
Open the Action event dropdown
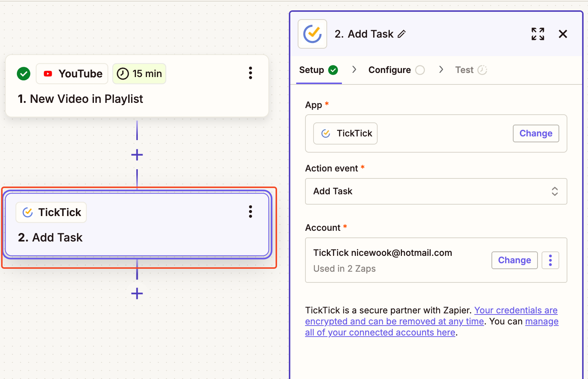[x=436, y=191]
